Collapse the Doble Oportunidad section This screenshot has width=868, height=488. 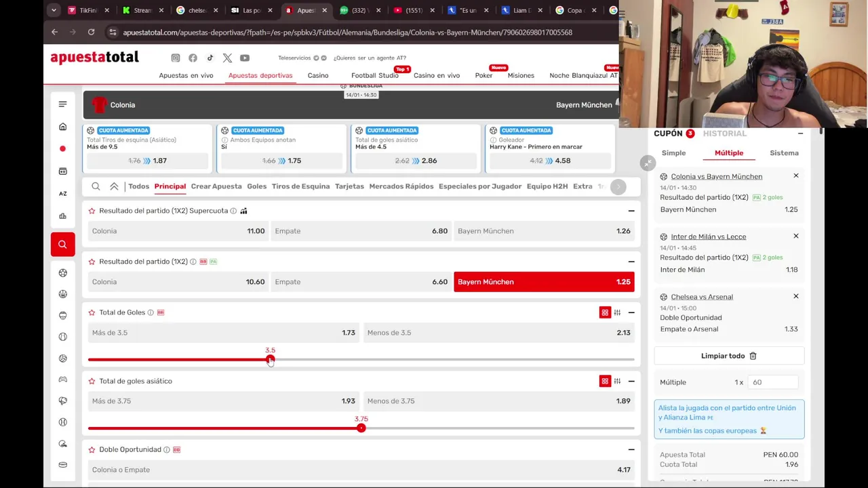tap(631, 449)
